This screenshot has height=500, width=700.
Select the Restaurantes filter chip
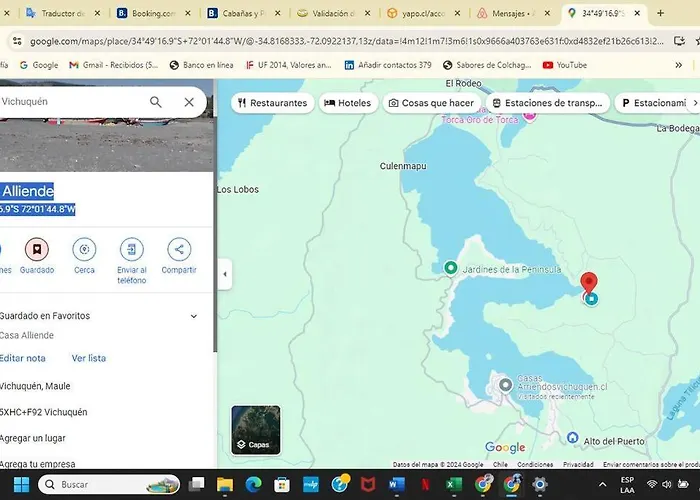click(272, 103)
